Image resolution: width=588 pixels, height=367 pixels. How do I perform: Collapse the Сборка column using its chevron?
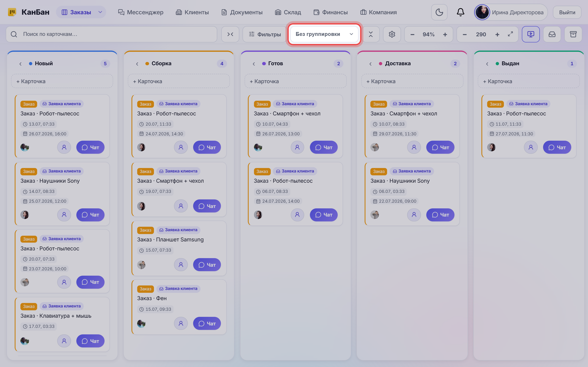coord(137,64)
